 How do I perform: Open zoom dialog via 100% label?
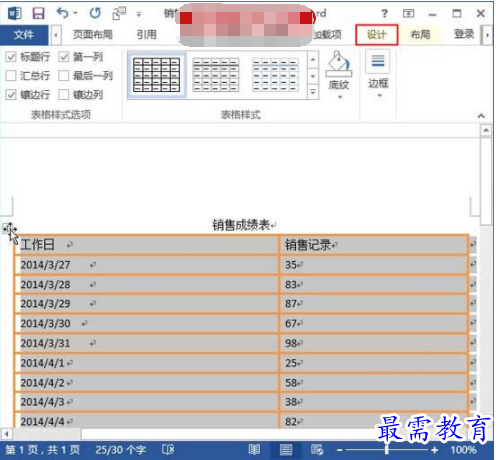[463, 450]
